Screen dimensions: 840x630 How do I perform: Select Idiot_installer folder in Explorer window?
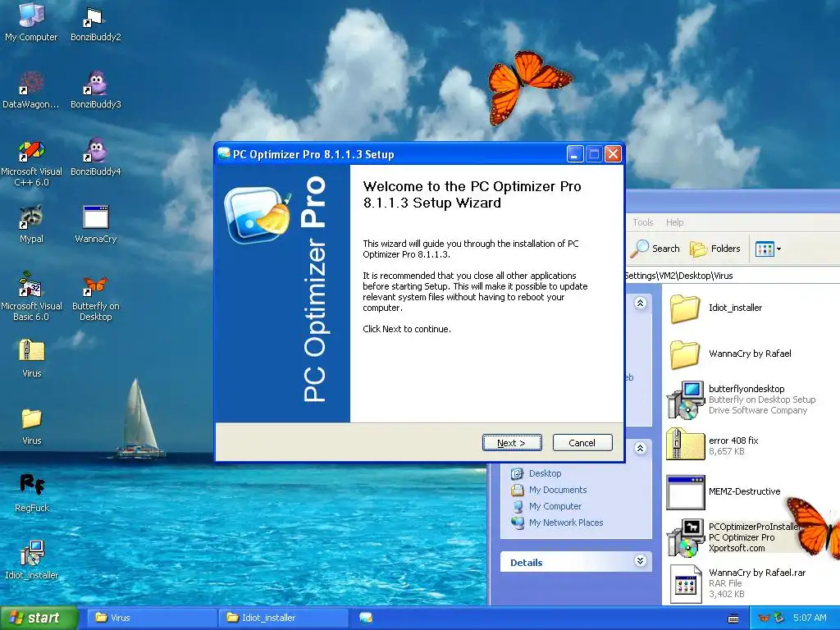click(715, 308)
